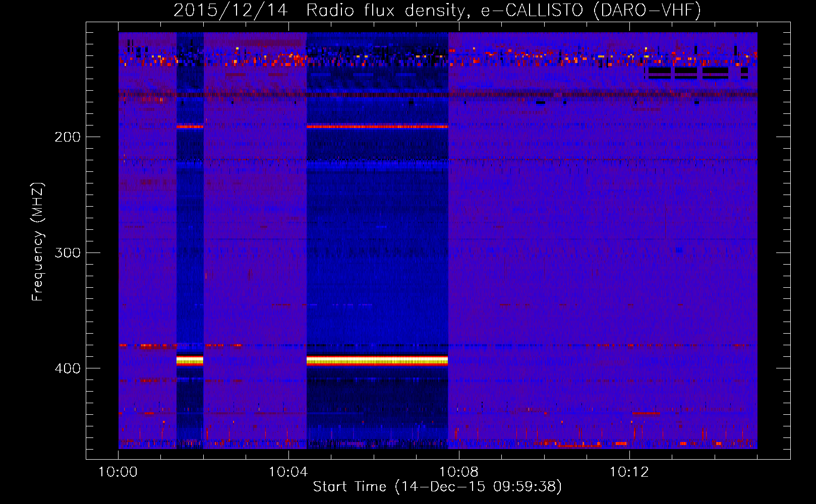Click the '10:08' time axis label

pos(458,472)
